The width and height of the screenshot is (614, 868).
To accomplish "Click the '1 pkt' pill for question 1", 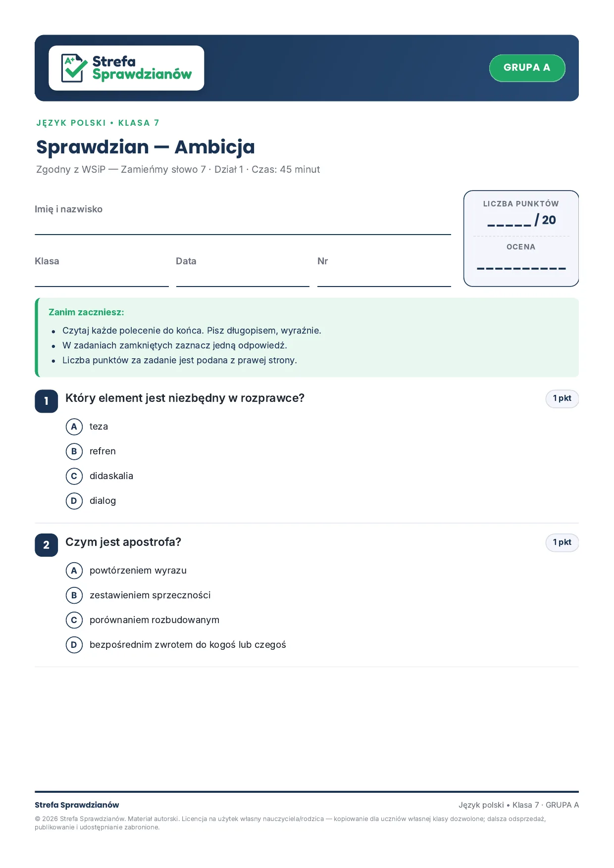I will 562,399.
